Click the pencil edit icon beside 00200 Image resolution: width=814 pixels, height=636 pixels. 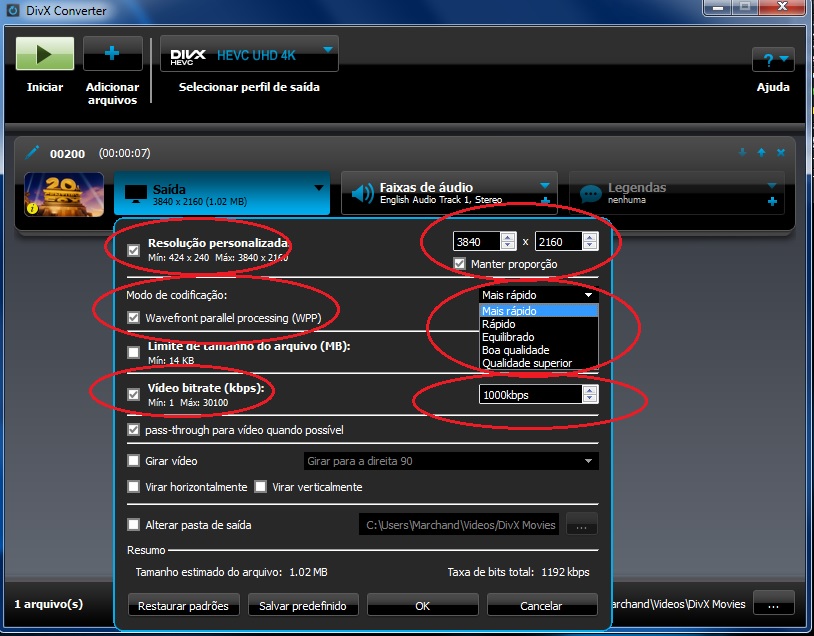pyautogui.click(x=32, y=153)
